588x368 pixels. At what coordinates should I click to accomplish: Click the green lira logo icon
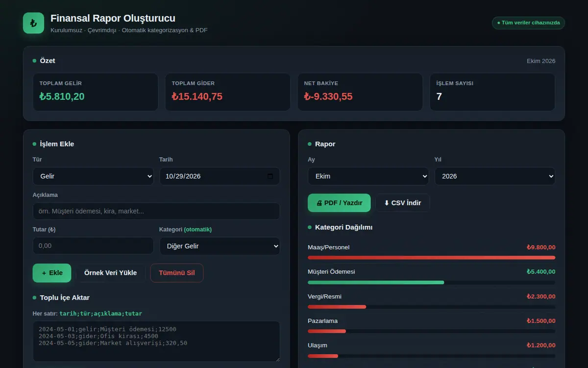tap(33, 23)
